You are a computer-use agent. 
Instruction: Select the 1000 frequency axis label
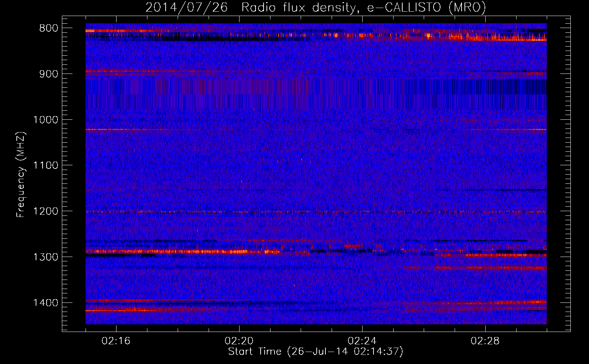[46, 120]
